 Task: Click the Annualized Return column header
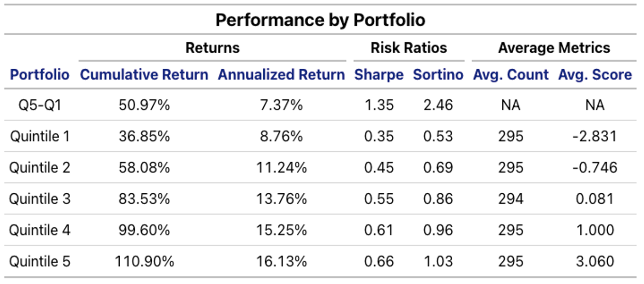click(281, 75)
